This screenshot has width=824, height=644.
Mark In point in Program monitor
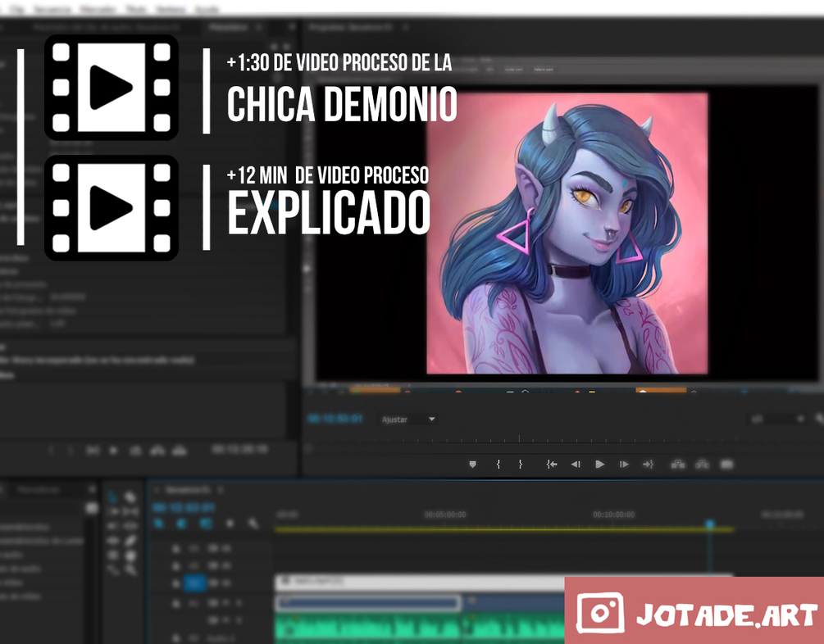coord(498,465)
